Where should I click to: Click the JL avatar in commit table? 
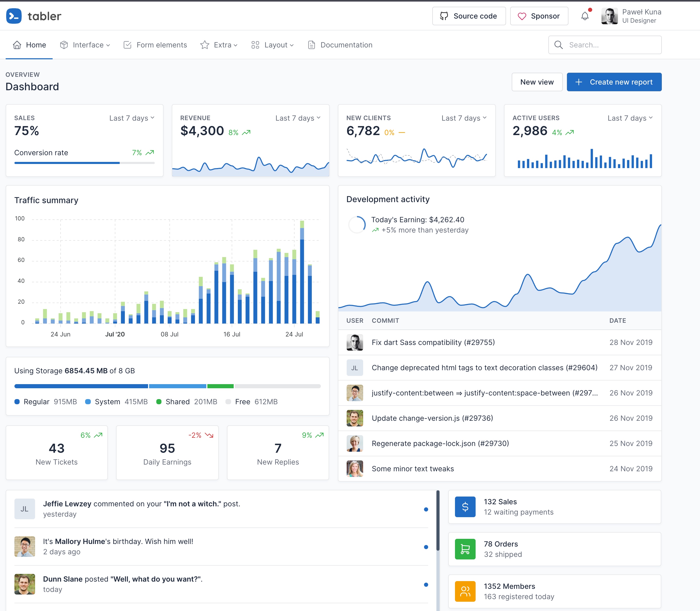[354, 368]
